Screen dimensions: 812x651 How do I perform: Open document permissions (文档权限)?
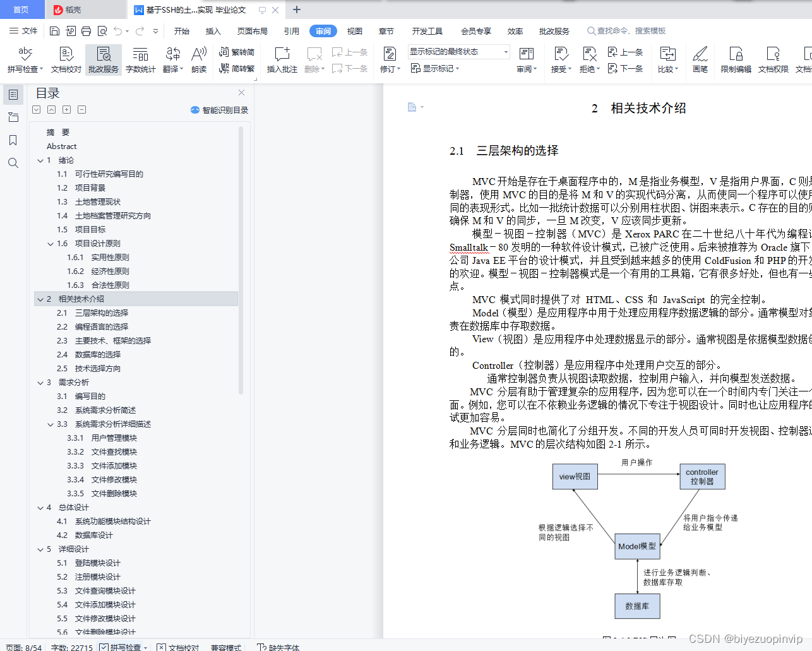click(773, 60)
